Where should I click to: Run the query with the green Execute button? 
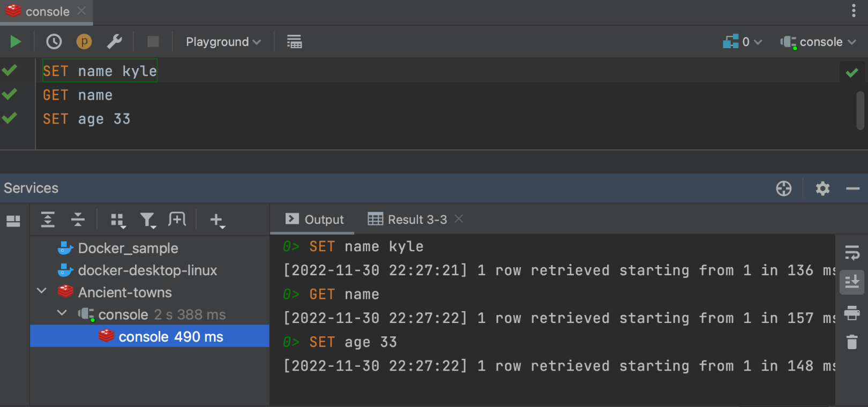[x=16, y=42]
